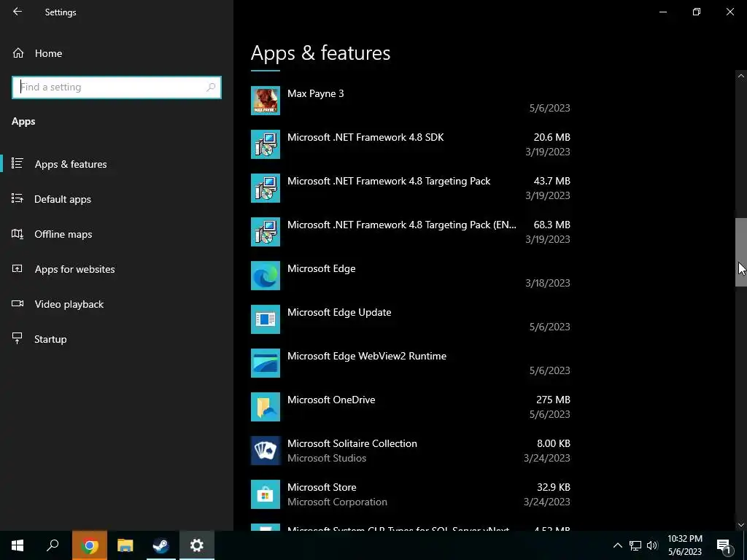747x560 pixels.
Task: Click the .NET Framework 4.8 SDK icon
Action: [x=266, y=144]
